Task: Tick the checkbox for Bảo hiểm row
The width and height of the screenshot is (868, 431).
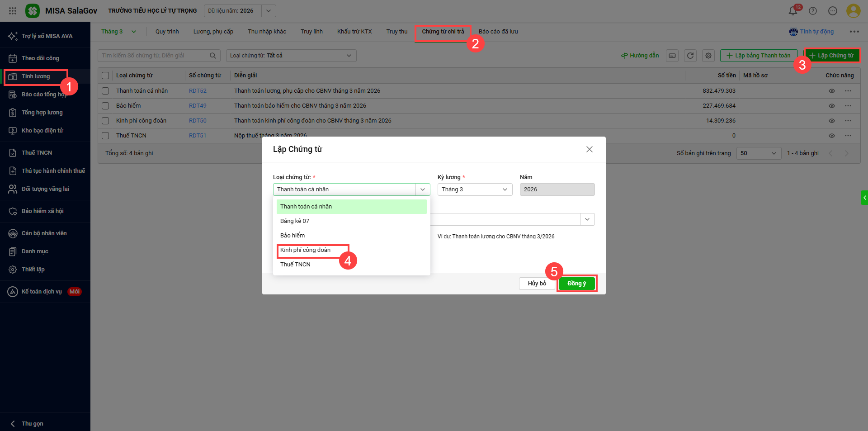Action: click(x=105, y=106)
